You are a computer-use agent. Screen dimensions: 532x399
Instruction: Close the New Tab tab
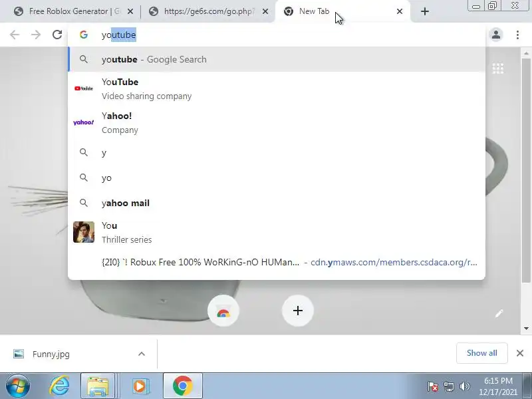(400, 11)
